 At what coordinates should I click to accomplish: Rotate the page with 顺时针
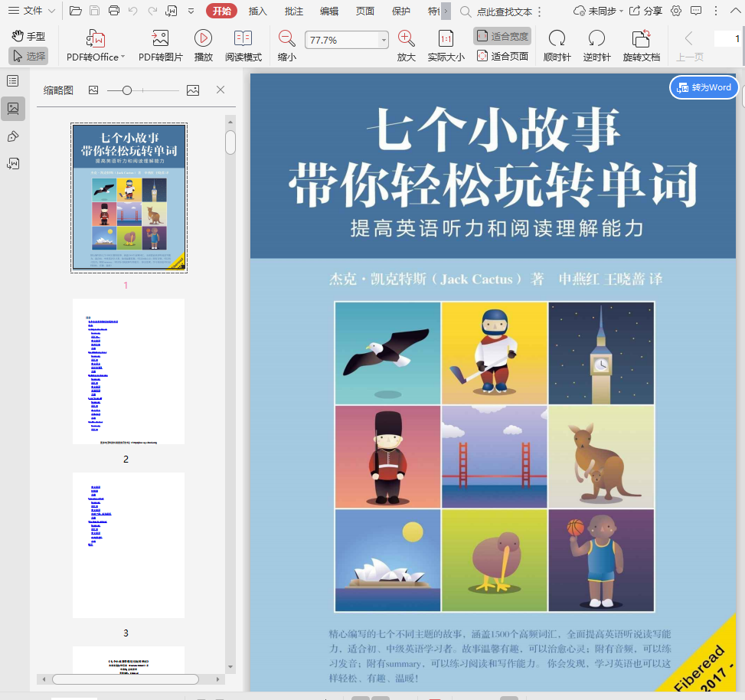[x=557, y=39]
